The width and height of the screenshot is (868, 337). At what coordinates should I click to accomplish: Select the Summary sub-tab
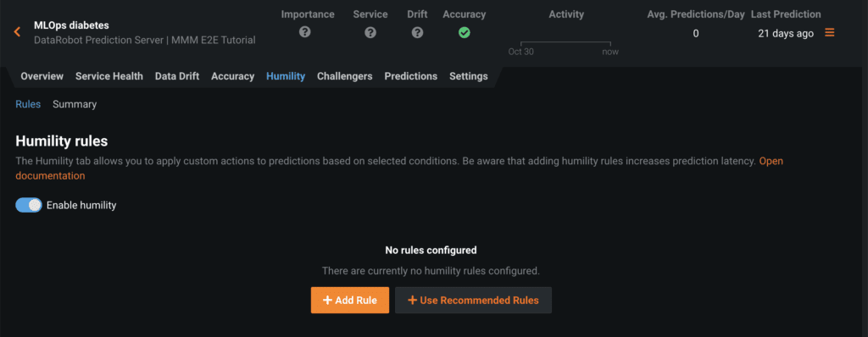[75, 104]
